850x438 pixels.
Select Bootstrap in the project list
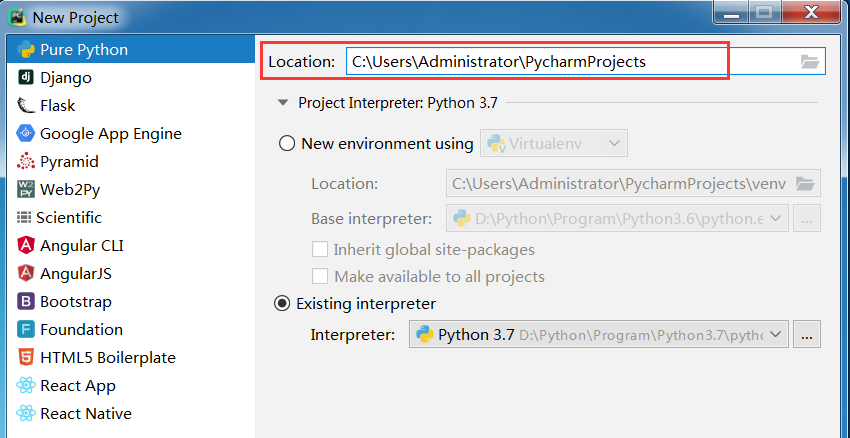[131, 301]
